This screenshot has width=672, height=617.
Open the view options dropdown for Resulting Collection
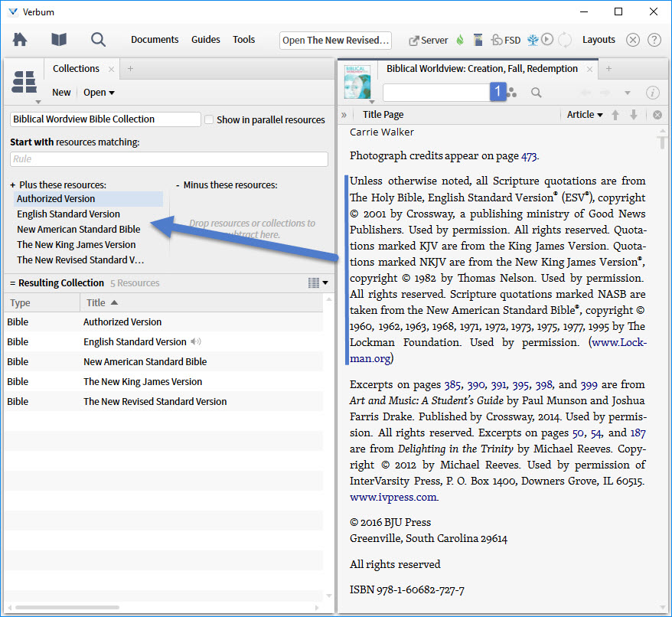tap(318, 282)
